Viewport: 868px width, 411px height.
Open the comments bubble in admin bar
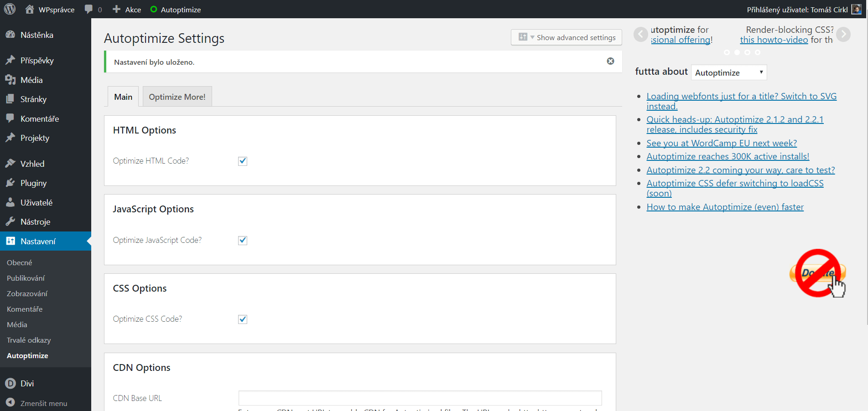(x=88, y=9)
